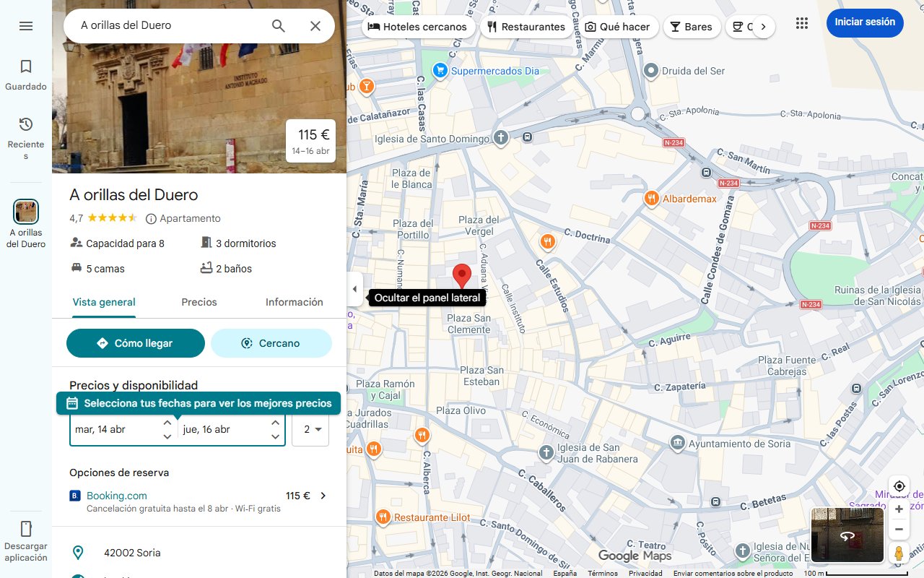The image size is (924, 578).
Task: Open the Guardado saved places
Action: point(26,75)
